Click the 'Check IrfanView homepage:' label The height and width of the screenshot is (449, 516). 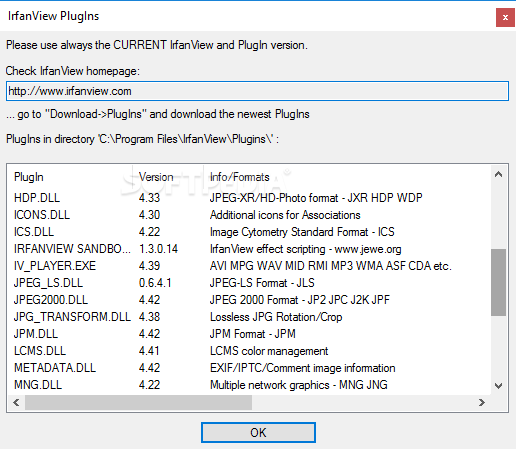73,71
